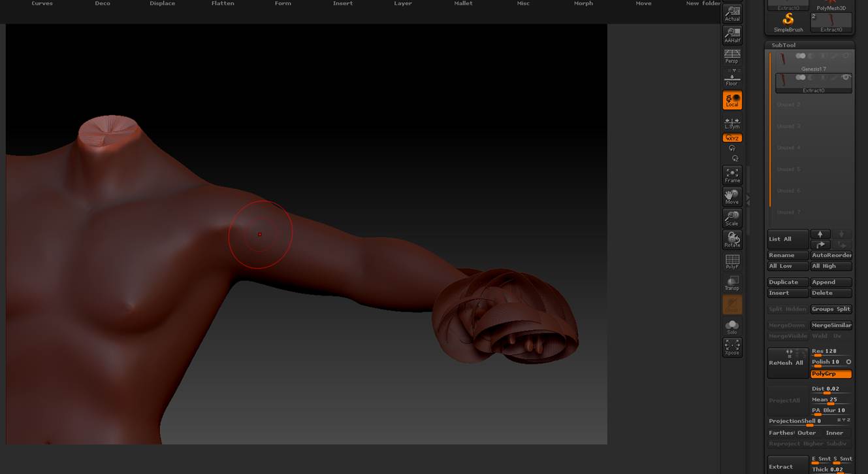Open the Deco brush folder
The width and height of the screenshot is (868, 474).
pos(103,4)
